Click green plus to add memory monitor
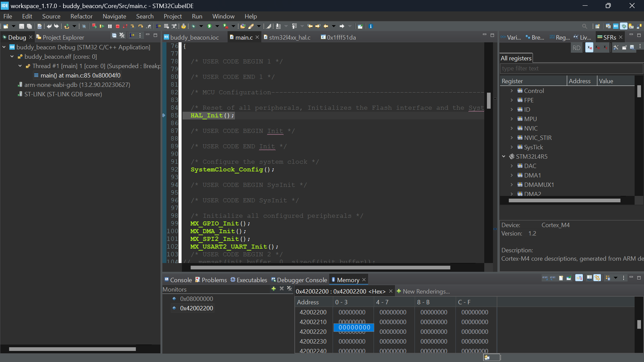This screenshot has height=362, width=644. pyautogui.click(x=274, y=289)
